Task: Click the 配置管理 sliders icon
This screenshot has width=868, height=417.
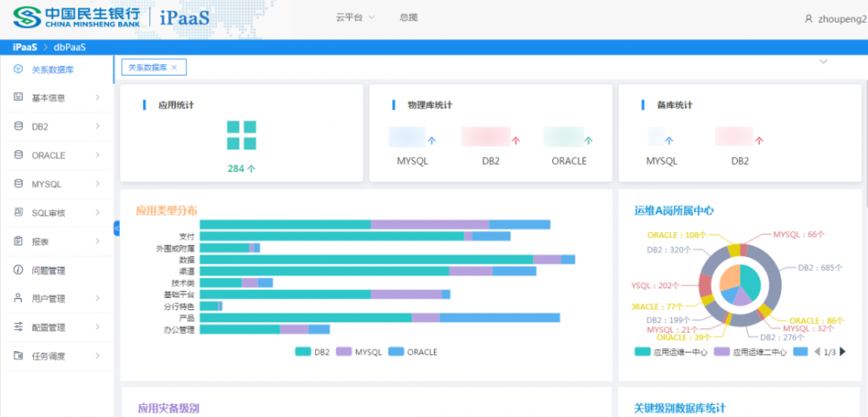Action: click(18, 328)
